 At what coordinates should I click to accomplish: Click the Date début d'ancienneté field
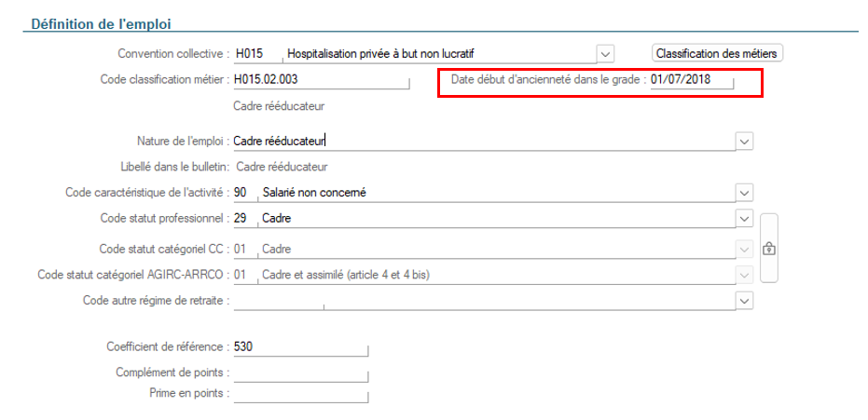tap(692, 80)
